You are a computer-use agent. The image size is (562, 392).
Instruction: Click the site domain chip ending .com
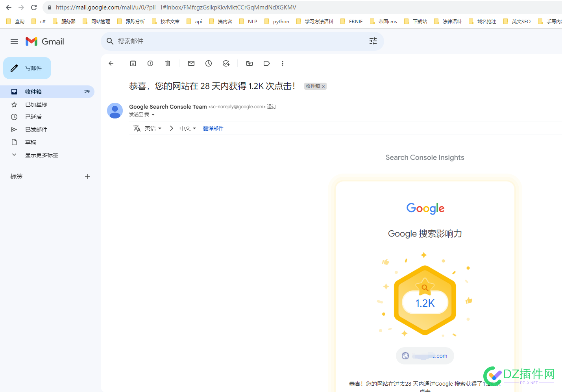pyautogui.click(x=425, y=356)
